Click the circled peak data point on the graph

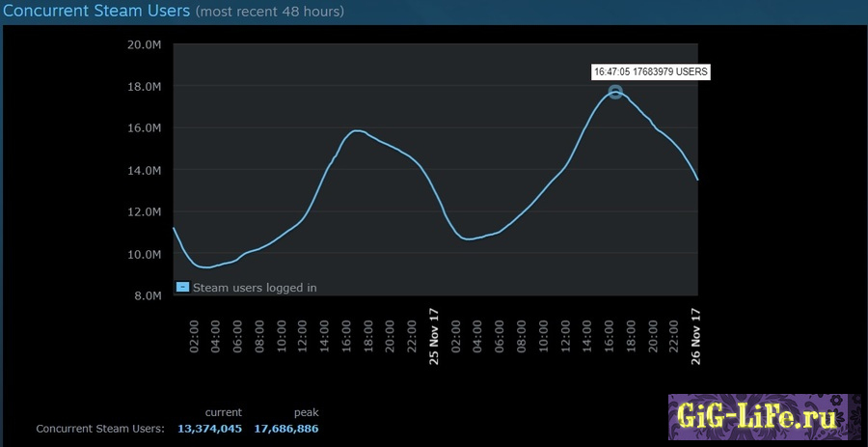coord(615,92)
